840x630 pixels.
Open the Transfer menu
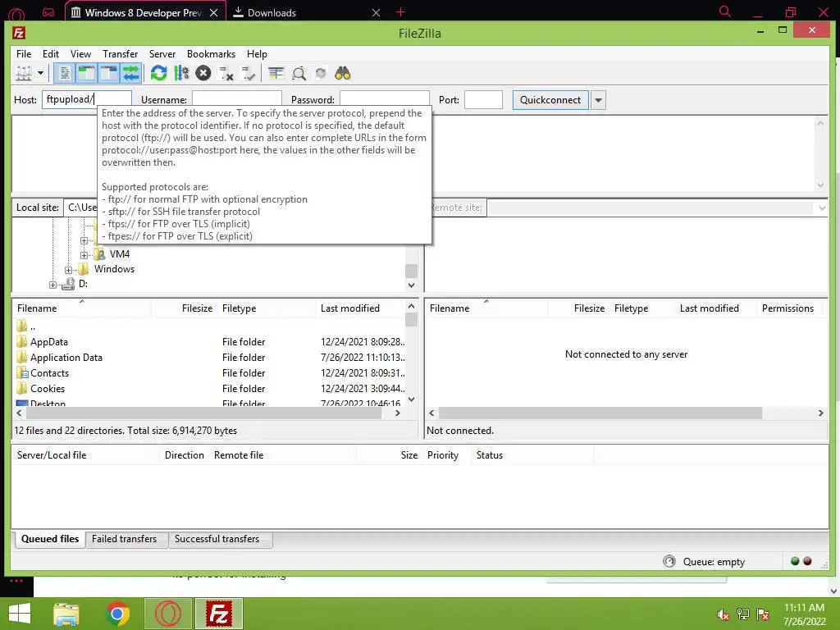tap(120, 53)
